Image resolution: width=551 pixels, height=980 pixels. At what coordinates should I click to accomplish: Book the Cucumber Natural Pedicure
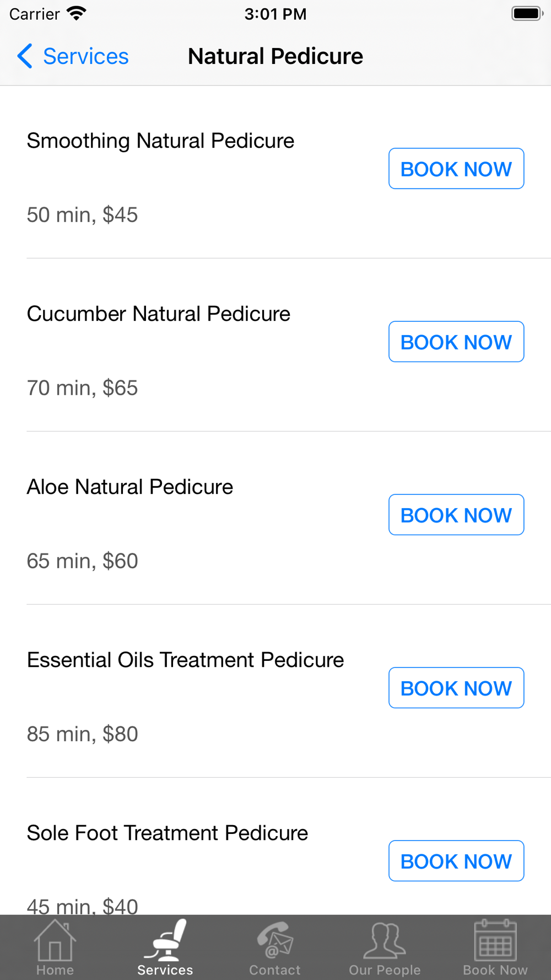(456, 342)
